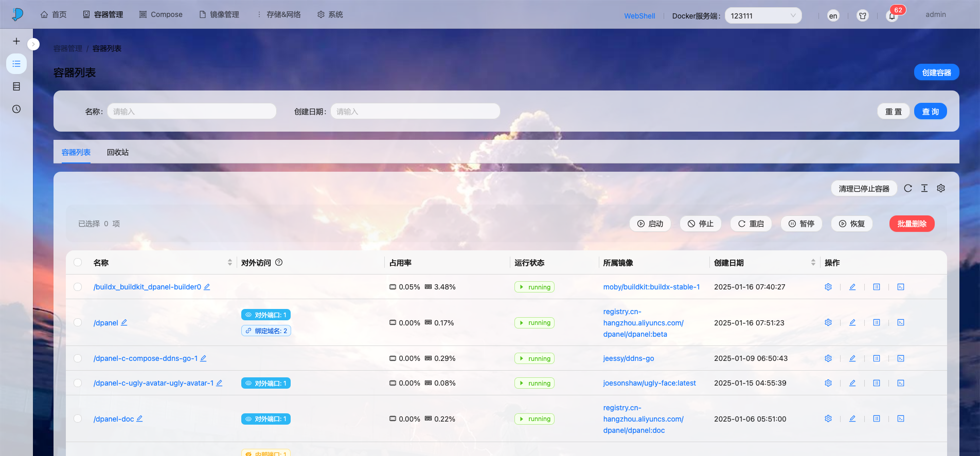Image resolution: width=980 pixels, height=456 pixels.
Task: Click the table density icon
Action: pyautogui.click(x=924, y=188)
